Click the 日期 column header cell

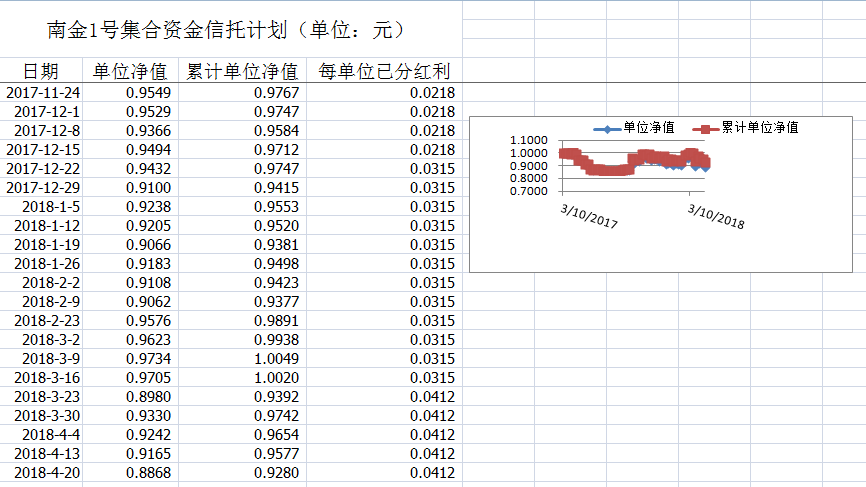(x=41, y=71)
